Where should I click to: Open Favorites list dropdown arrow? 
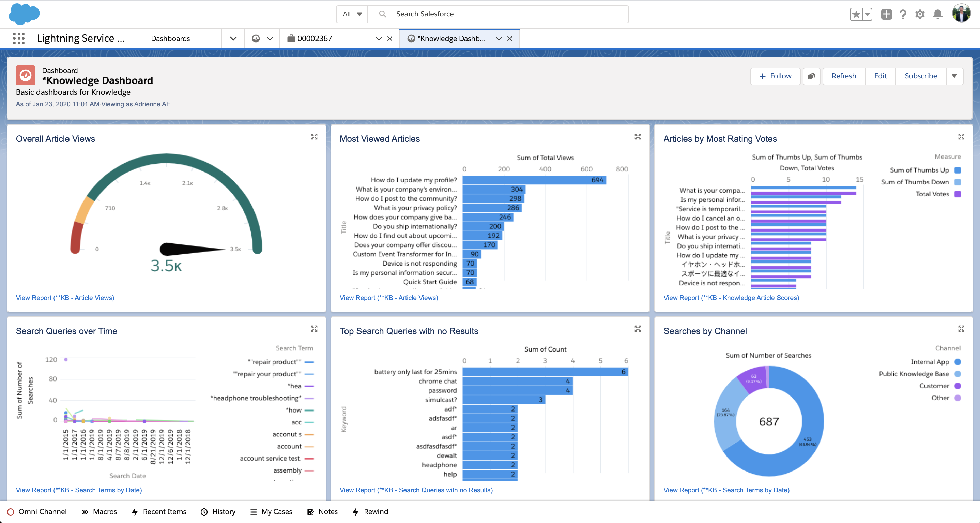(x=868, y=14)
